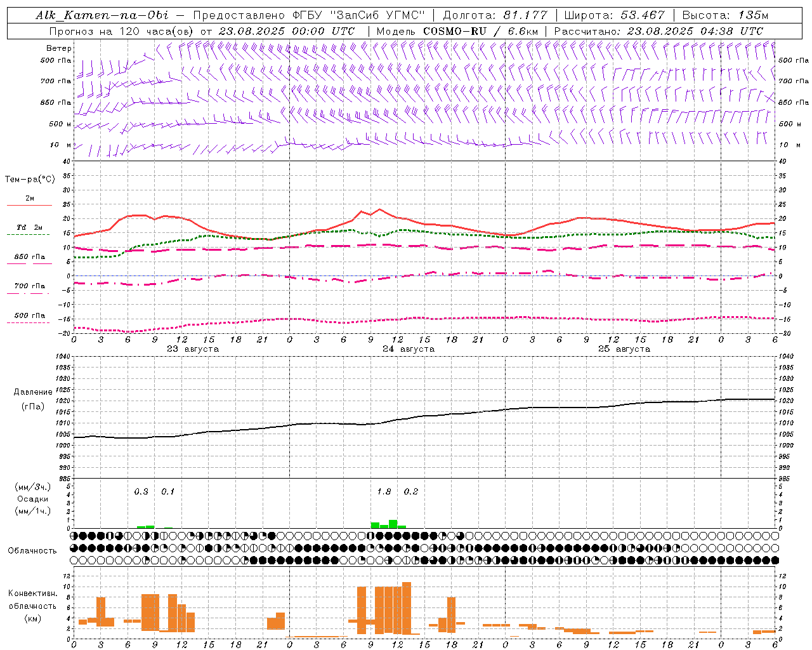Image resolution: width=812 pixels, height=650 pixels.
Task: Click the Прогноз на 120 часа(ов) text
Action: click(x=122, y=31)
